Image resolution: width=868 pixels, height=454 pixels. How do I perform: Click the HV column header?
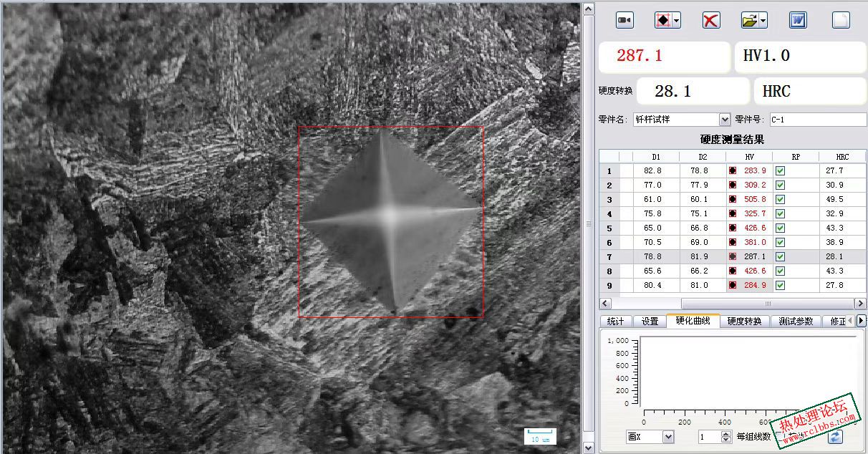click(749, 156)
